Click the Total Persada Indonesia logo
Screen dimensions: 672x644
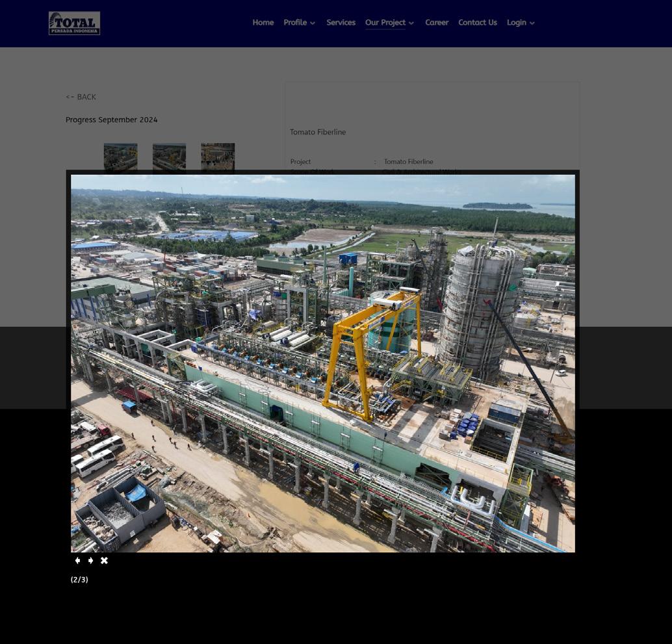click(75, 23)
